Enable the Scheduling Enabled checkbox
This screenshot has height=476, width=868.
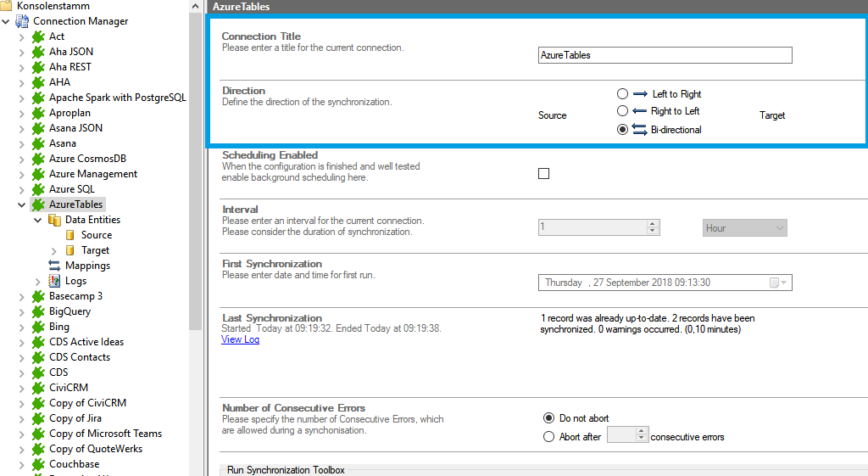tap(544, 174)
